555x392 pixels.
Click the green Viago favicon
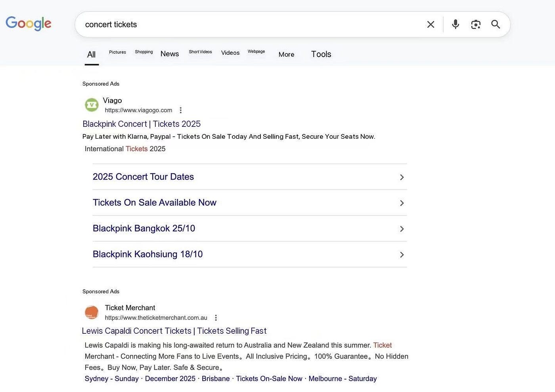pyautogui.click(x=92, y=105)
